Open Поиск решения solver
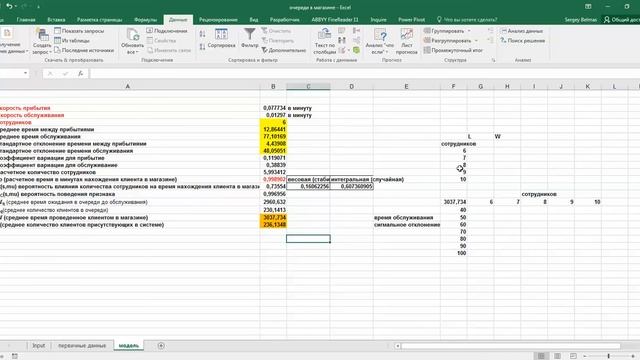This screenshot has height=360, width=640. tap(522, 40)
